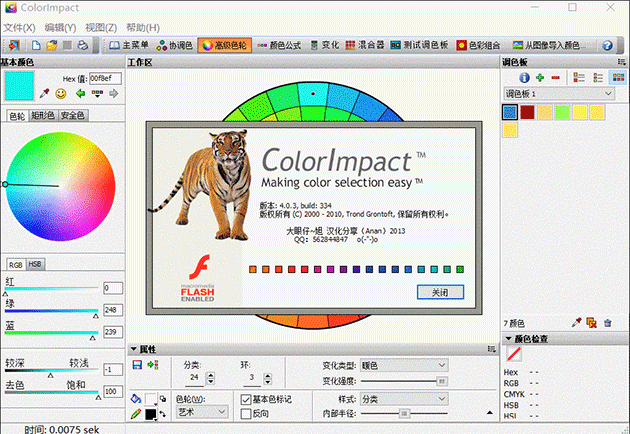Collapse the 颜色检查 section
630x434 pixels.
click(508, 339)
